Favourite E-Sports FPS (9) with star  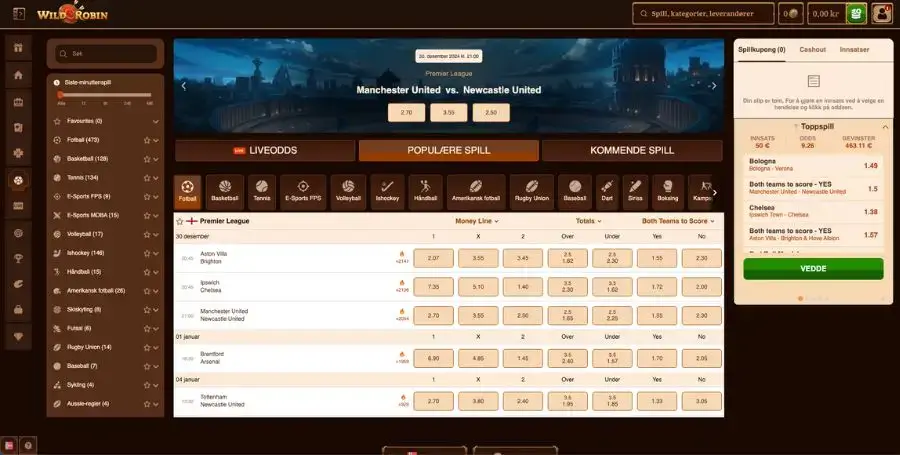147,197
